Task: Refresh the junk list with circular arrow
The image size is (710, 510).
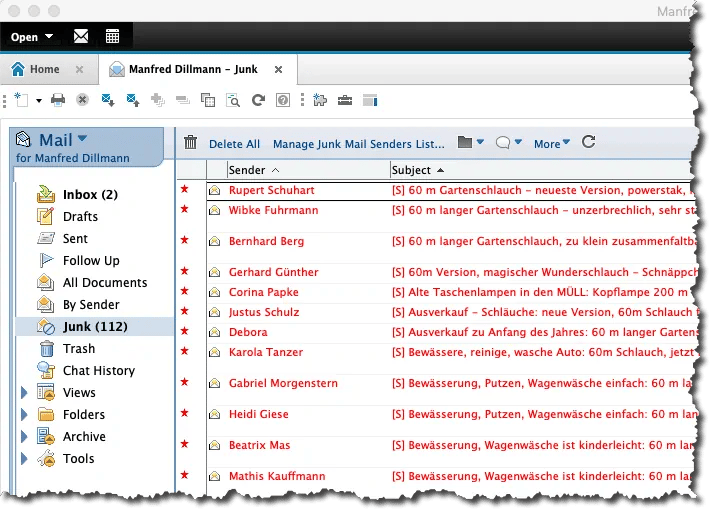Action: point(588,143)
